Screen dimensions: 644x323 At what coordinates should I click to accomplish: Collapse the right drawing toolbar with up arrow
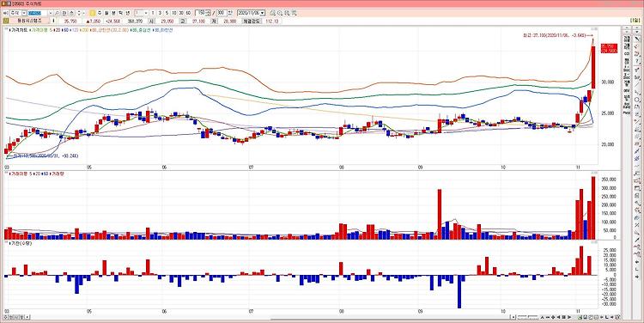pos(637,28)
